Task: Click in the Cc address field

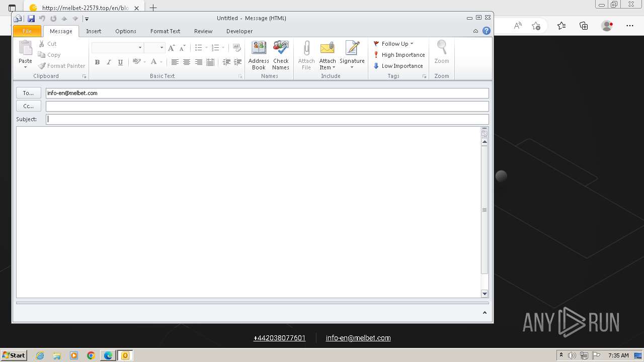Action: 267,106
